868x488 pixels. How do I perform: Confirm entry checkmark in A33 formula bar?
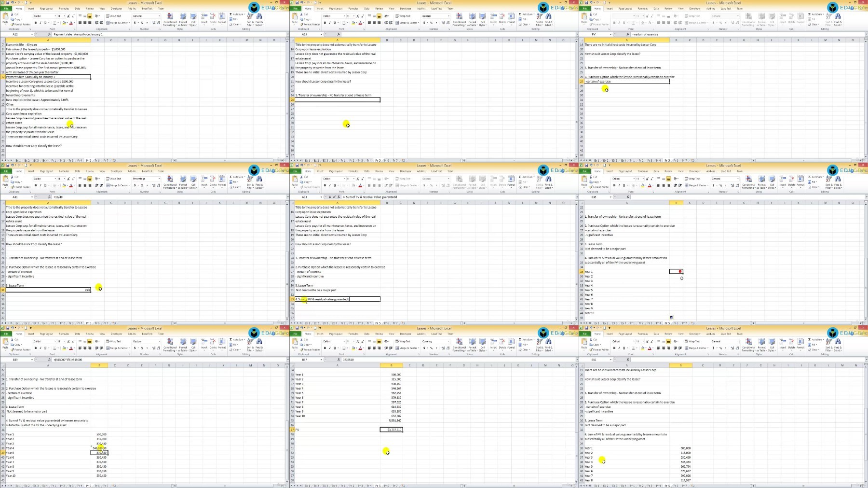tap(335, 197)
